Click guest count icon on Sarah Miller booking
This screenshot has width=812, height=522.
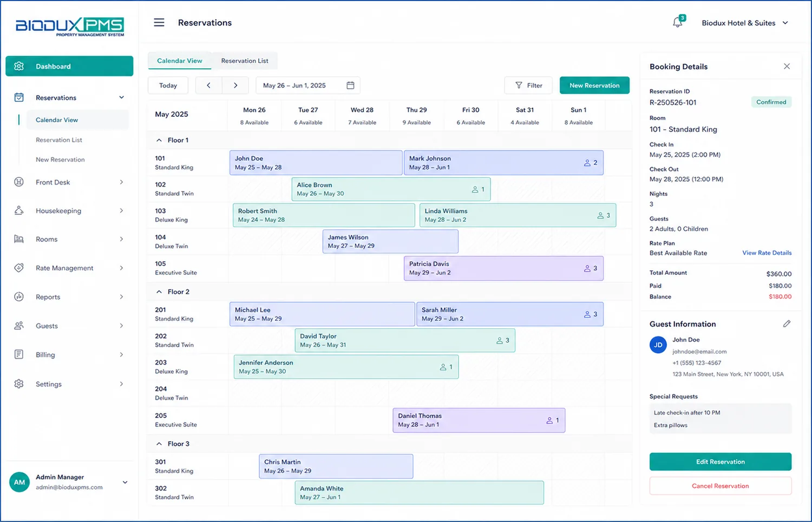587,314
